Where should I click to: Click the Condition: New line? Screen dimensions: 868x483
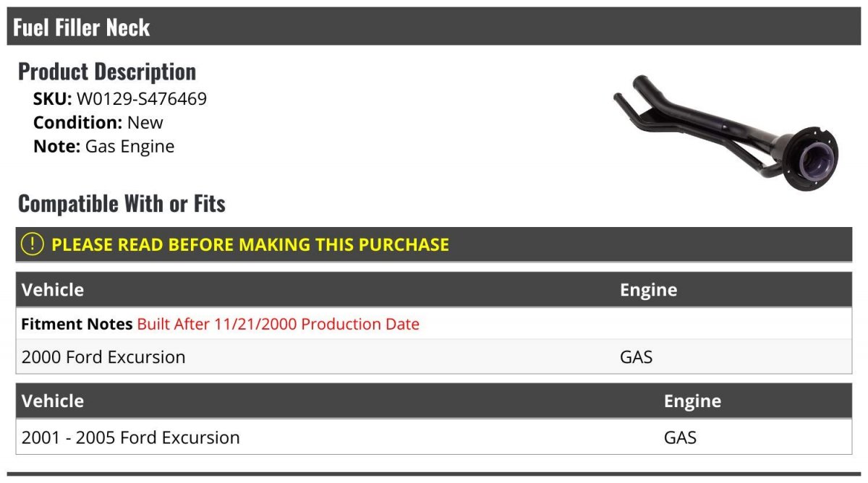(x=98, y=123)
